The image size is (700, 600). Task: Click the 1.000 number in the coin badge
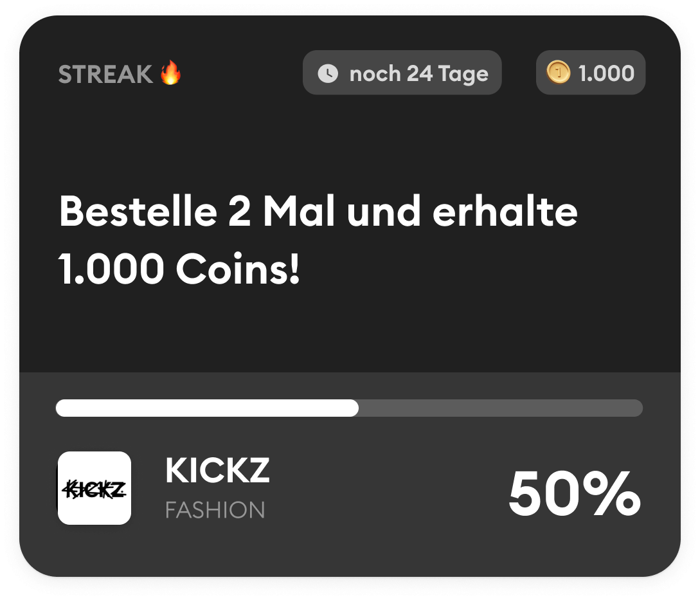[606, 73]
